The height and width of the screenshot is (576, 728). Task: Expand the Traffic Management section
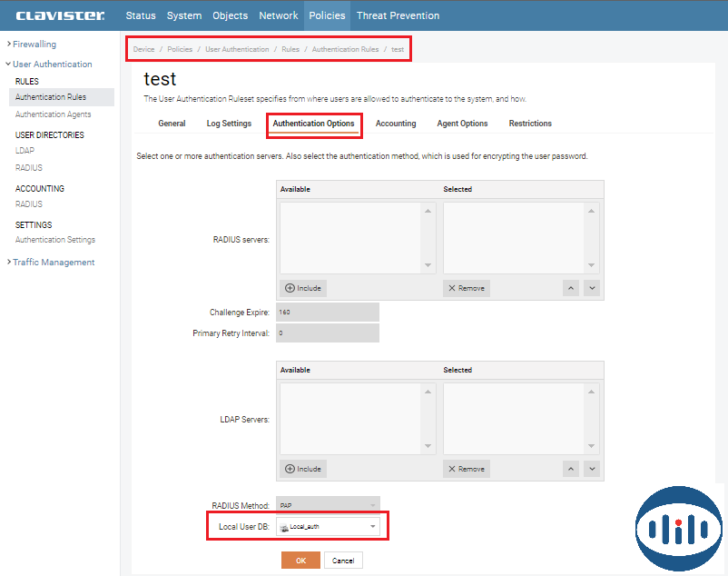coord(53,262)
